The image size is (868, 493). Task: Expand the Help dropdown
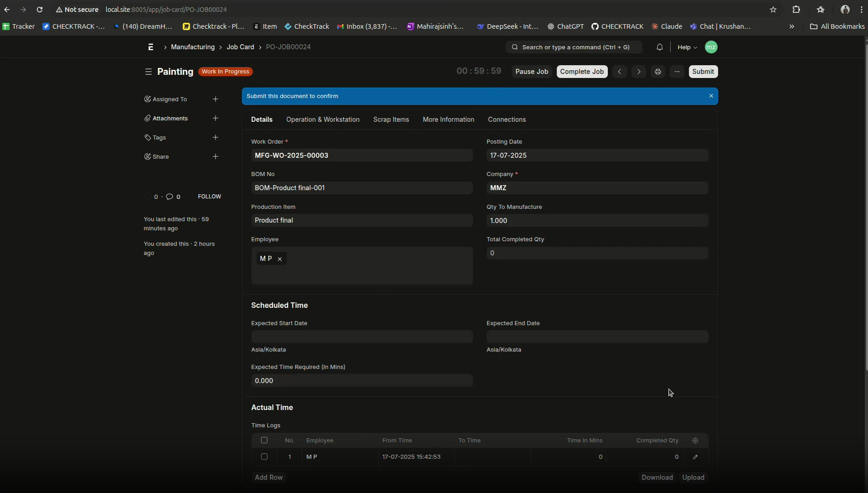click(x=687, y=47)
